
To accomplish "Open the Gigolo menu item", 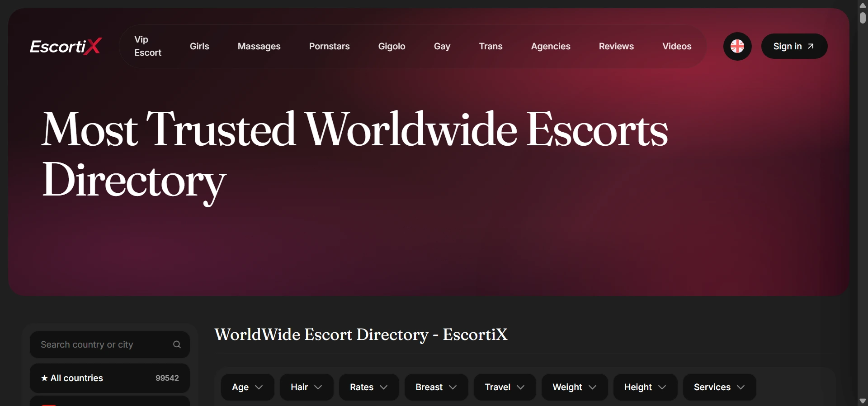I will (x=392, y=46).
